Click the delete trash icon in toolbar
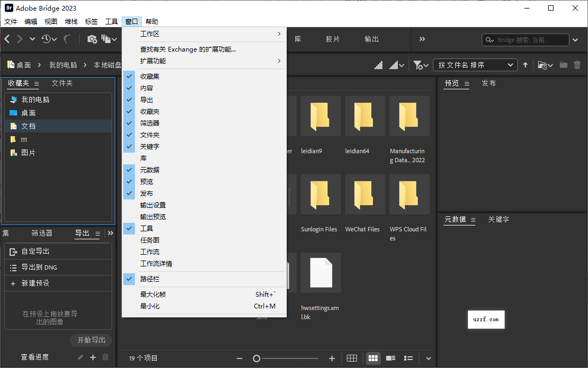The width and height of the screenshot is (588, 368). coord(577,64)
